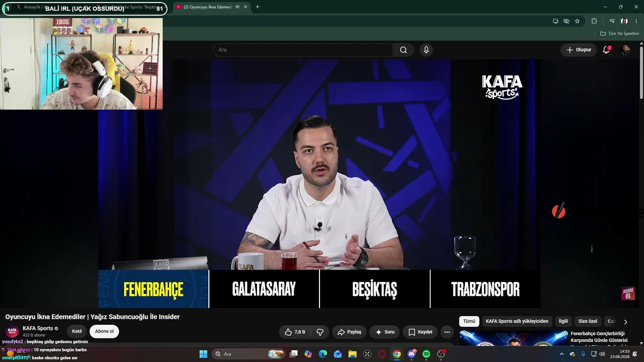Click the video player frame
The width and height of the screenshot is (644, 362).
(x=319, y=184)
